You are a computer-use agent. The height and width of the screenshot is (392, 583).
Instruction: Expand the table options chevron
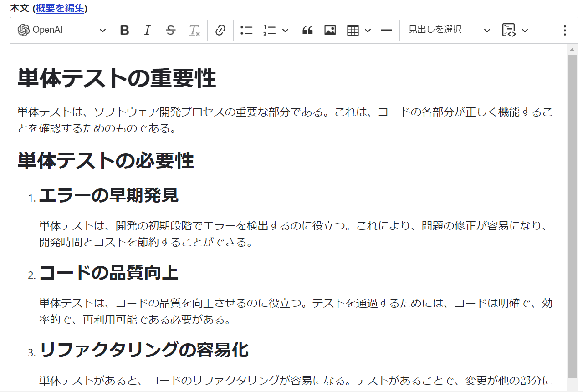367,30
